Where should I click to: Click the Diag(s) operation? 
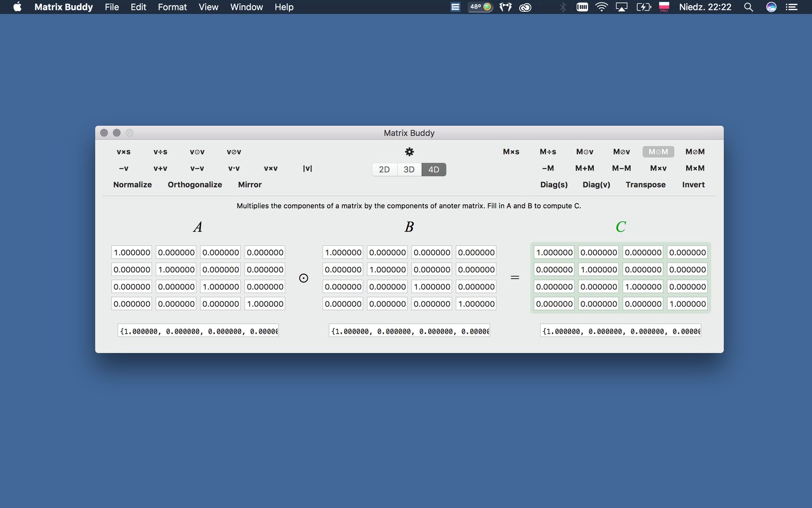point(554,185)
